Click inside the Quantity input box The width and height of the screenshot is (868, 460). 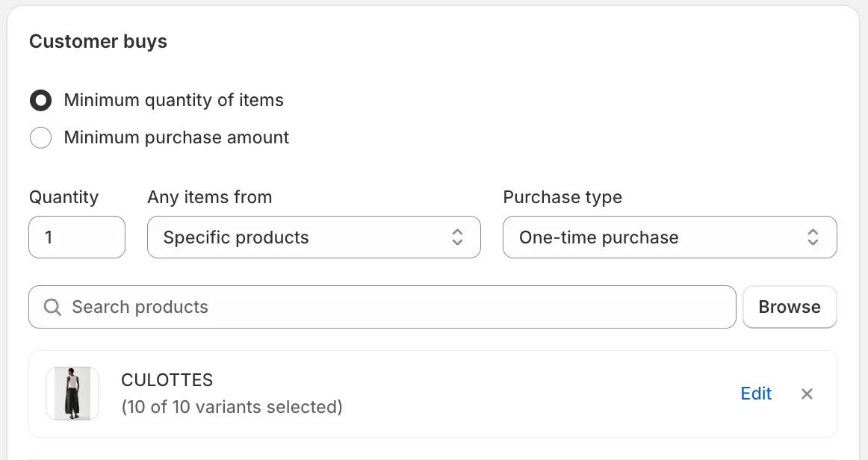[x=76, y=237]
